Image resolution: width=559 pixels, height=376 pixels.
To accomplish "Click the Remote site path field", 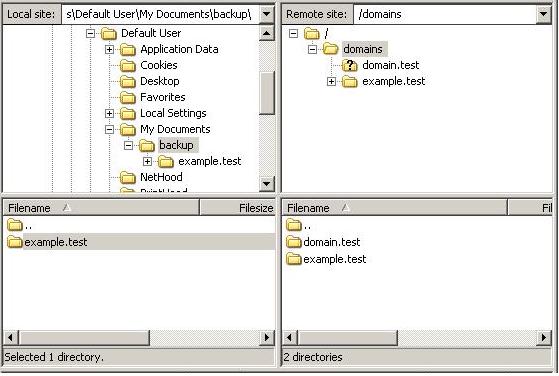I will 445,14.
